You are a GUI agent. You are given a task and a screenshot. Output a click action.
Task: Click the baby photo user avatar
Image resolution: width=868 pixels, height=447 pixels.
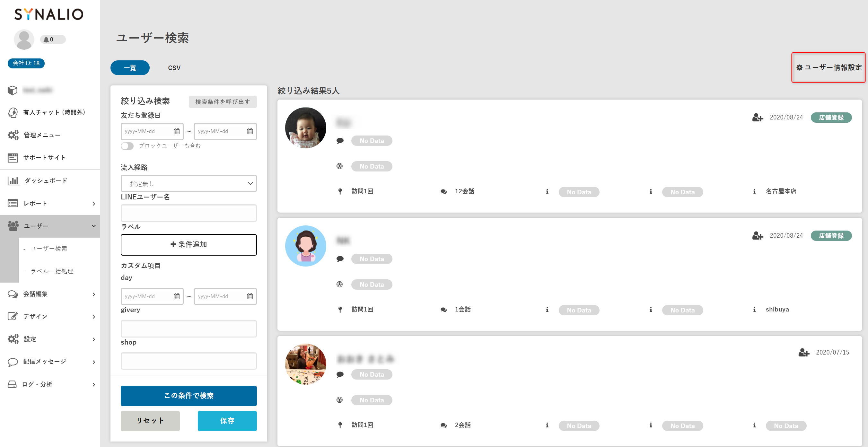[305, 128]
